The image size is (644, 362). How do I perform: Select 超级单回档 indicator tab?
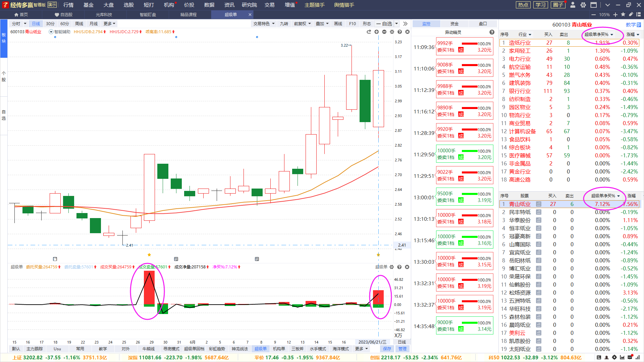[194, 349]
